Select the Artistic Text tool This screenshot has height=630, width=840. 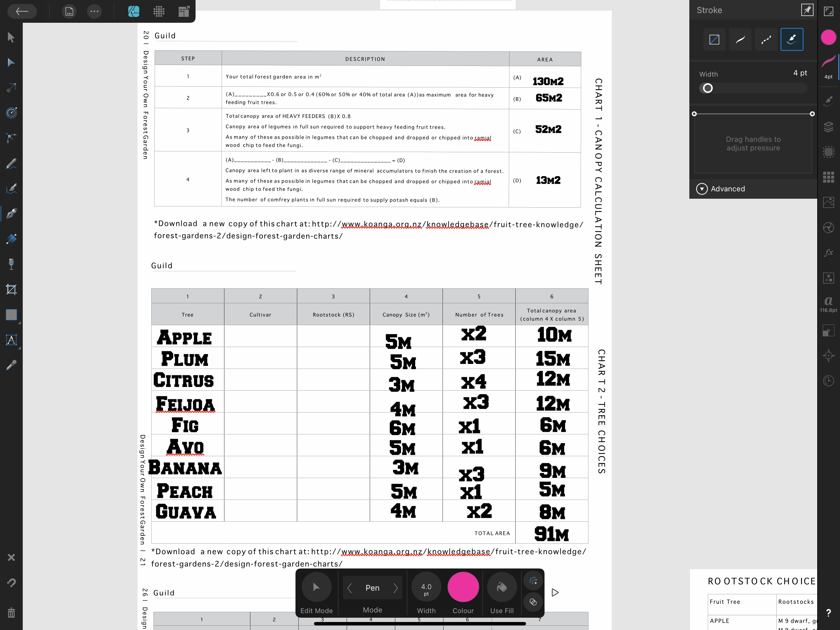pos(11,340)
